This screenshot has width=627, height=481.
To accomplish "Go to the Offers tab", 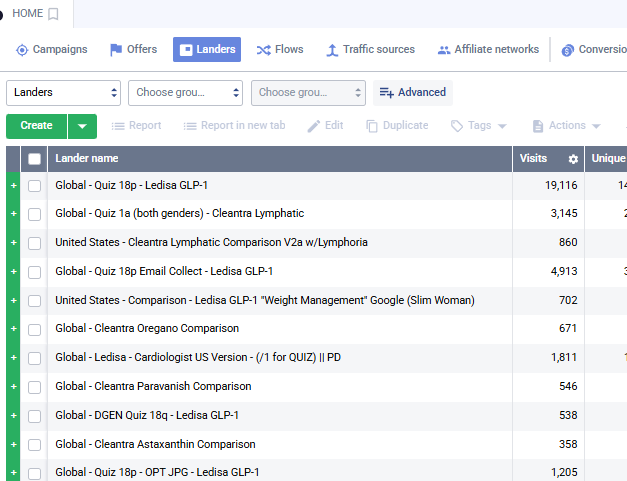I will 134,49.
